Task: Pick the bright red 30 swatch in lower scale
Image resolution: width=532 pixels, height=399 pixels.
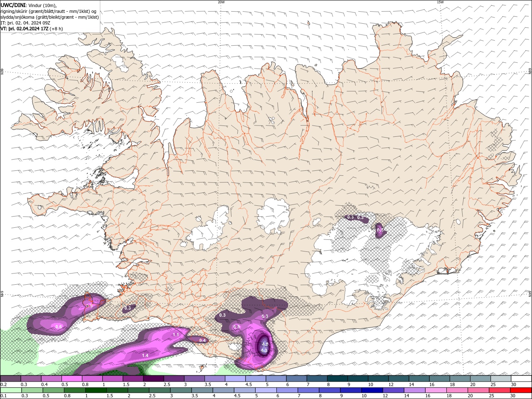Action: (521, 390)
